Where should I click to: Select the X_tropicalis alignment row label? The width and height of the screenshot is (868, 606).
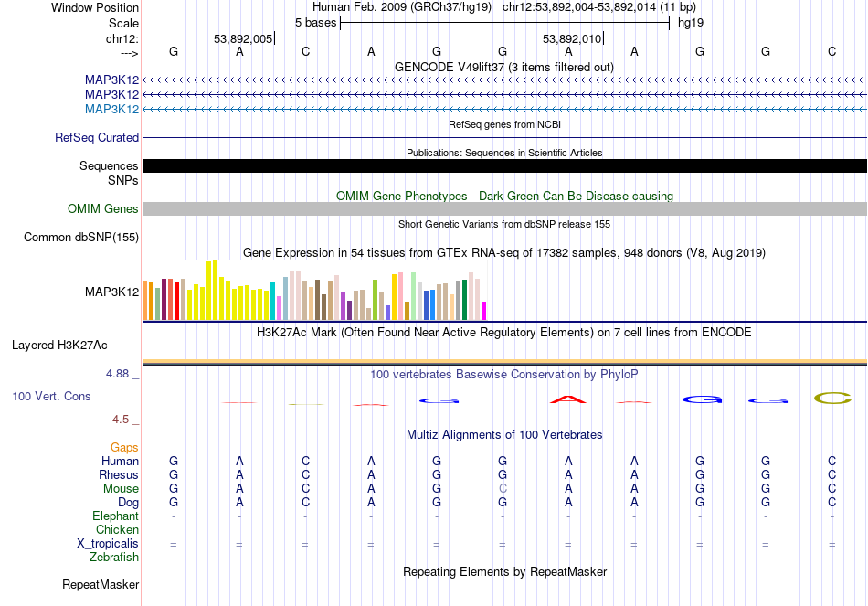click(x=108, y=544)
